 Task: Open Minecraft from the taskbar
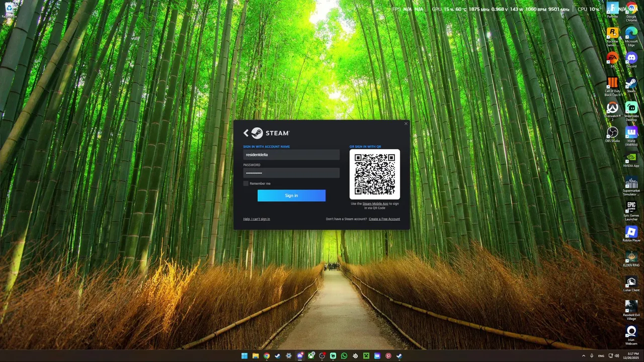366,356
